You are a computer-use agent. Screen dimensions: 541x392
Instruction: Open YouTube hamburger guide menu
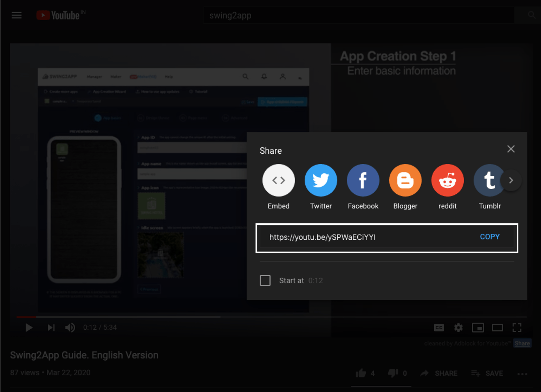[16, 15]
